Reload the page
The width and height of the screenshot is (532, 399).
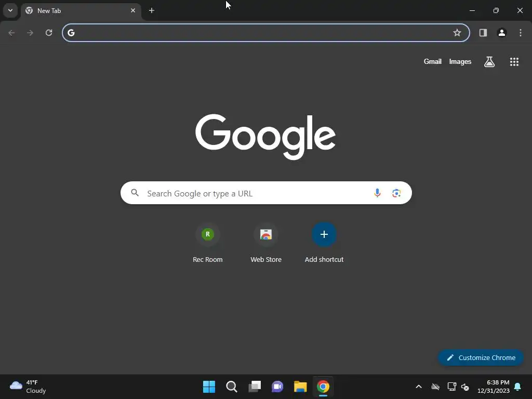[x=49, y=33]
